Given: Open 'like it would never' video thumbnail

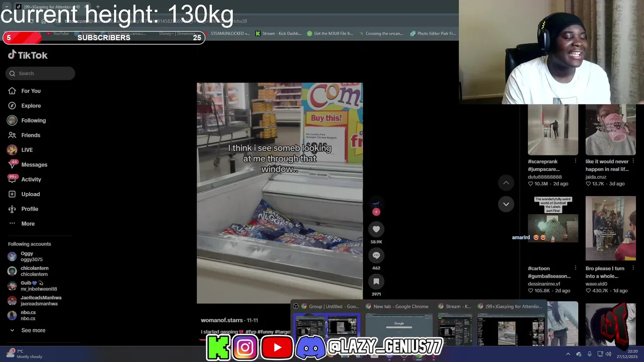Looking at the screenshot, I should (611, 130).
